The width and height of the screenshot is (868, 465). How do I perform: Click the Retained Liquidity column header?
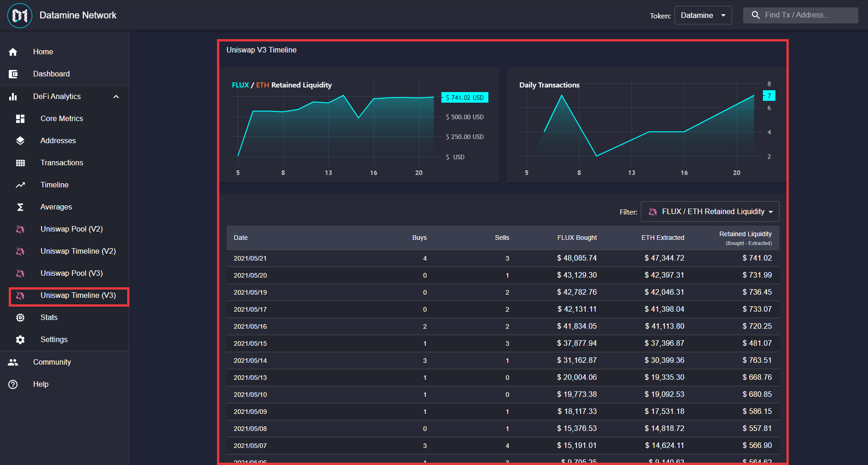click(x=745, y=238)
